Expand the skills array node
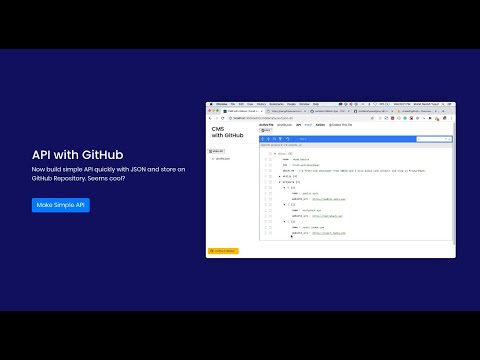Screen dimensions: 480x360 pyautogui.click(x=280, y=176)
